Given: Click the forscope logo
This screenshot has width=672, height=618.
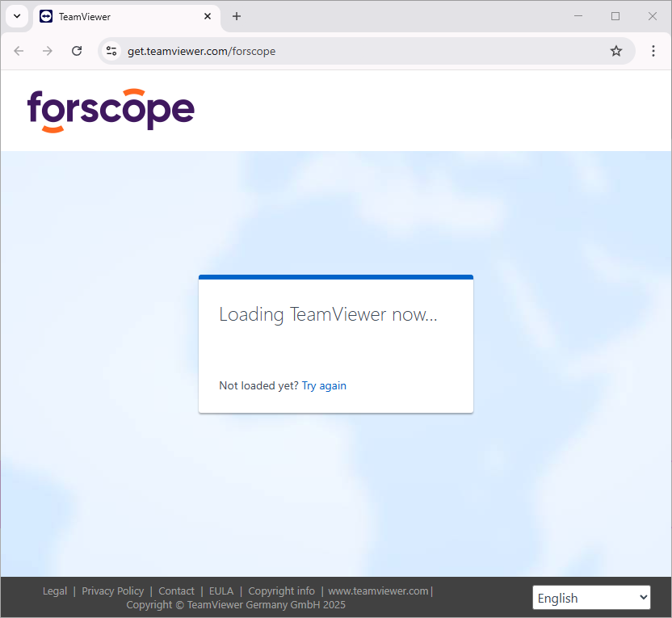Looking at the screenshot, I should coord(111,111).
